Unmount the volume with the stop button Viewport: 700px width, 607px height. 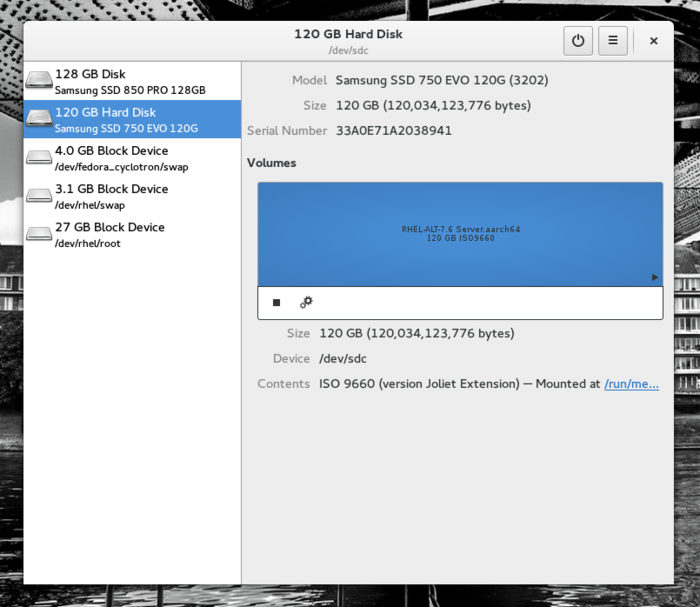coord(277,302)
